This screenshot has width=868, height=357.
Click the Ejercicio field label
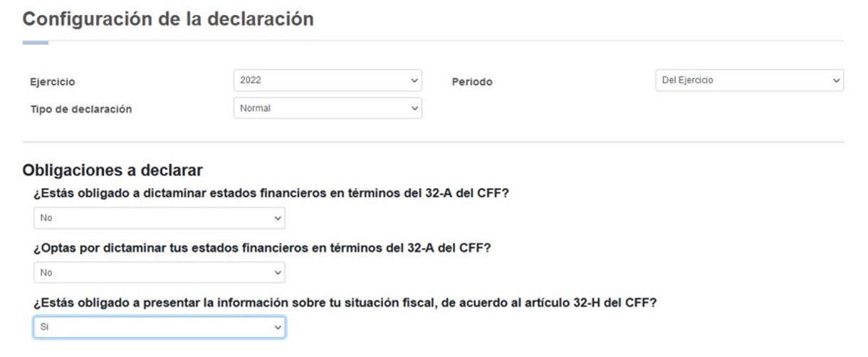click(x=52, y=82)
